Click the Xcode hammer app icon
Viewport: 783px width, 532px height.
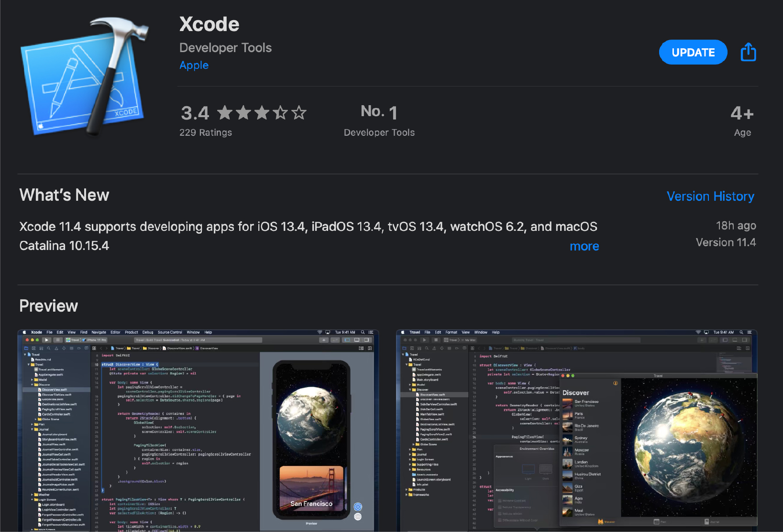pyautogui.click(x=85, y=76)
